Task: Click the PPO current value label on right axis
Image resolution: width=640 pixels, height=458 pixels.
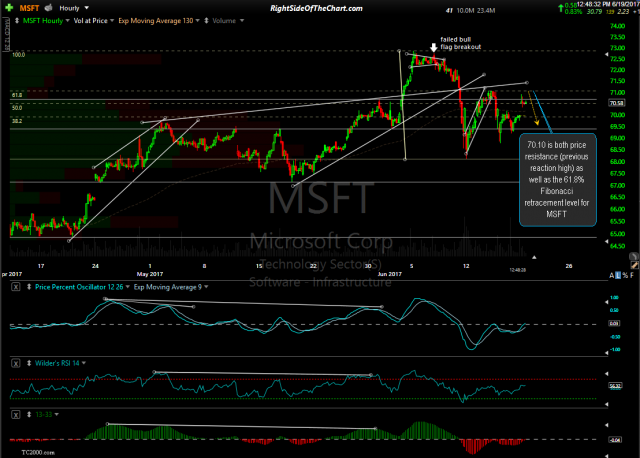Action: pos(614,323)
